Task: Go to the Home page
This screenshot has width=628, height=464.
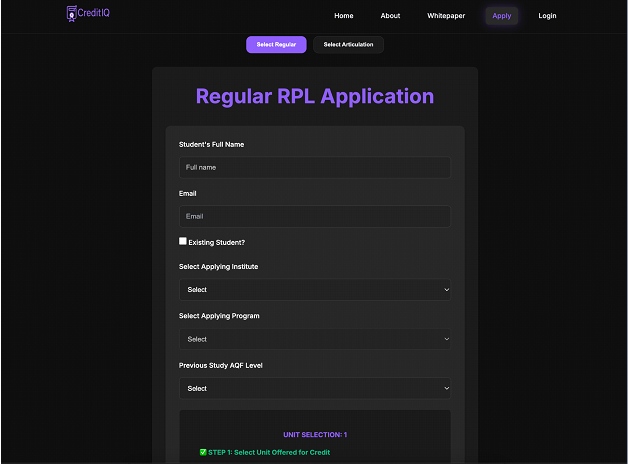Action: [x=344, y=16]
